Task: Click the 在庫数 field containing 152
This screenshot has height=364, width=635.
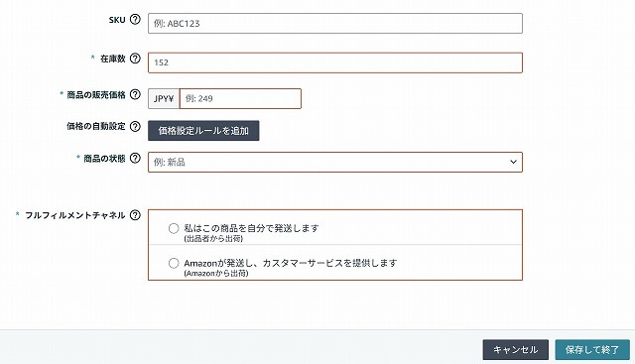Action: (335, 62)
